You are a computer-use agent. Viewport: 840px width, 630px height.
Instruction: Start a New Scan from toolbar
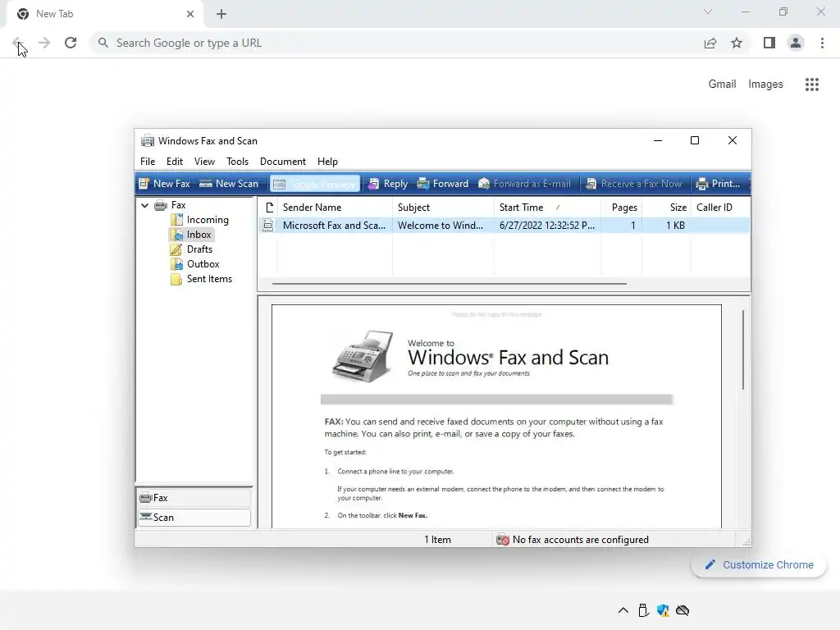coord(229,184)
